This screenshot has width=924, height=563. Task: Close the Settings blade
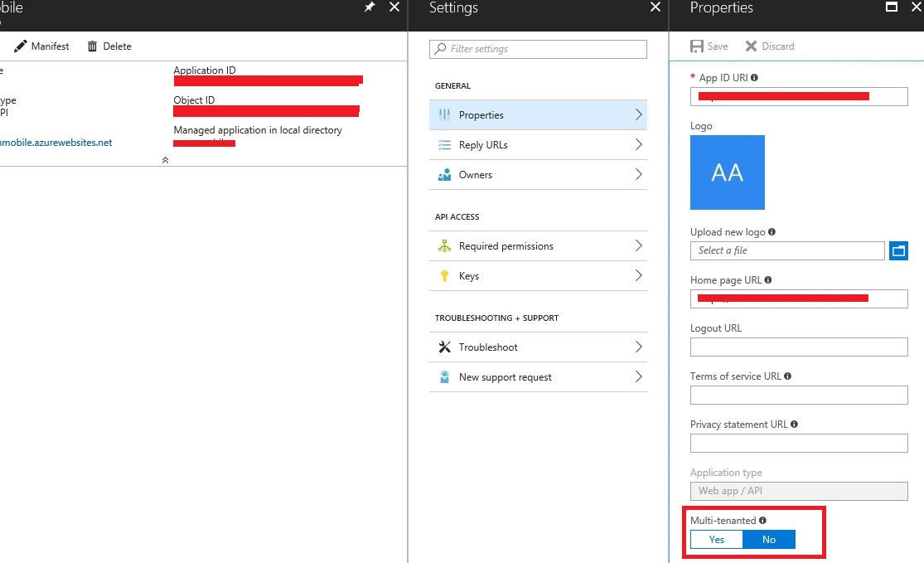coord(656,7)
